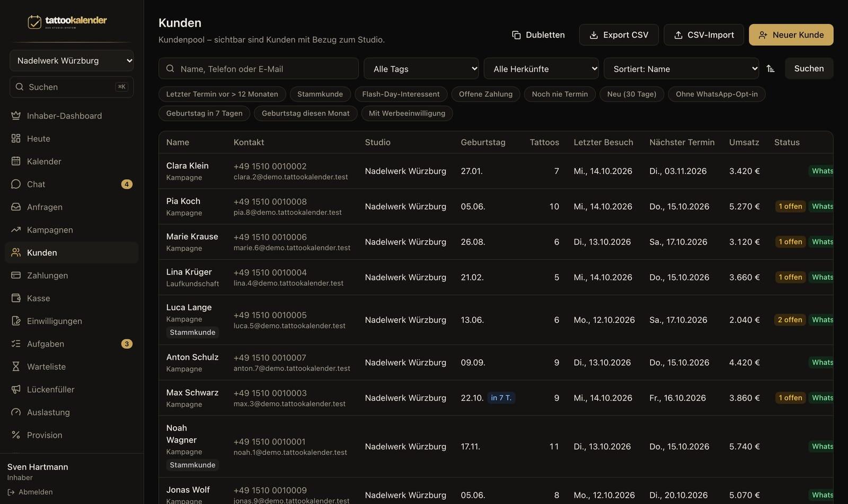This screenshot has width=848, height=504.
Task: Open the Alle Tags dropdown
Action: (421, 68)
